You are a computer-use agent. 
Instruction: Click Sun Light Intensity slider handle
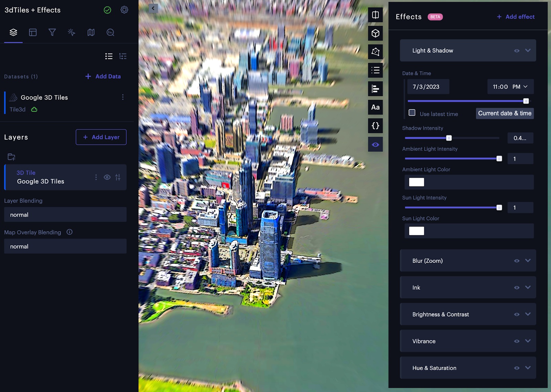coord(499,208)
